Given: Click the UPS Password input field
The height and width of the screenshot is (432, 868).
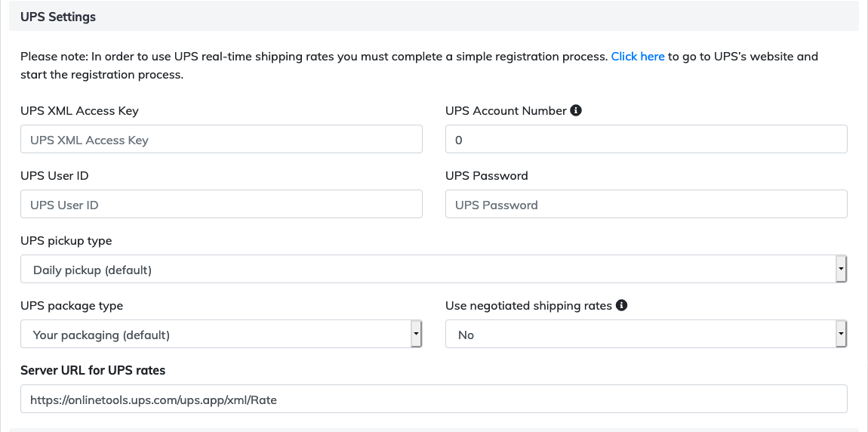Looking at the screenshot, I should [646, 205].
